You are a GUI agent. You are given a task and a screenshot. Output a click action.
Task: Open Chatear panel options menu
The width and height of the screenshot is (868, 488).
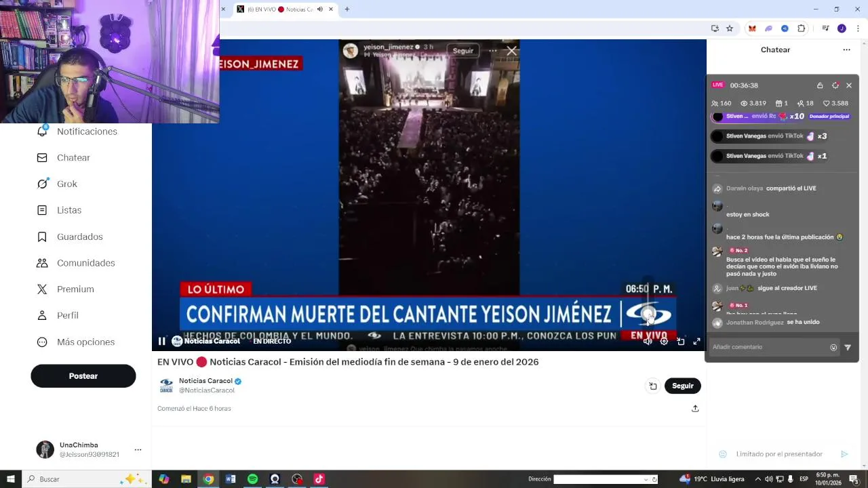pos(846,49)
